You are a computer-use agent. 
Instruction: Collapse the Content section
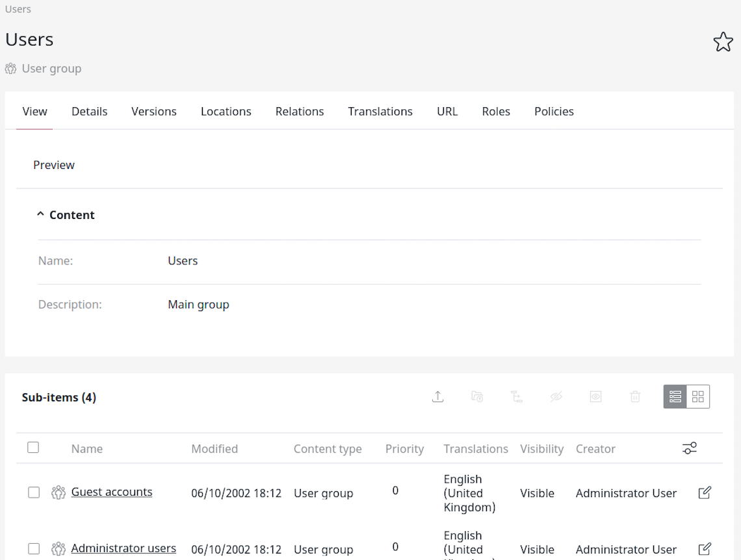pos(41,214)
